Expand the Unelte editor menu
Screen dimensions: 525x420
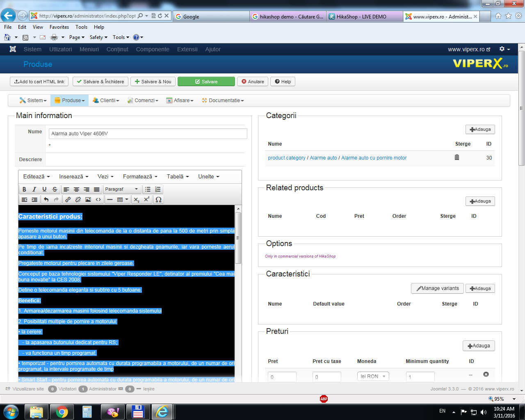(209, 176)
